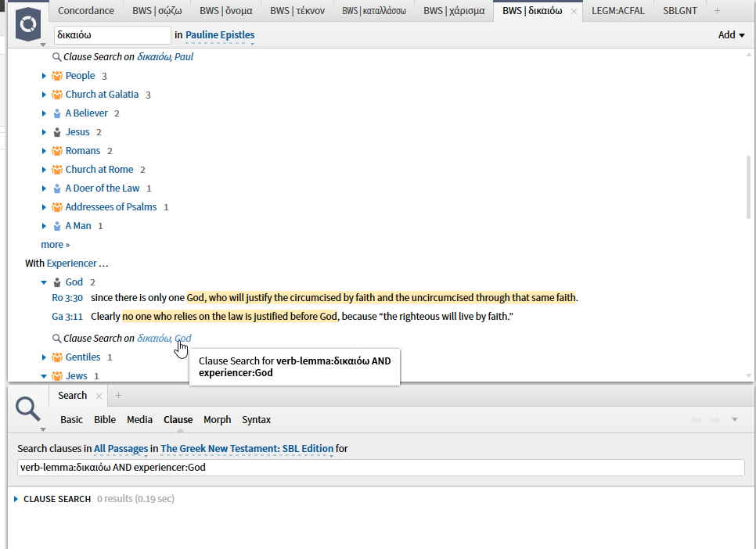The image size is (756, 549).
Task: Click the person icon next to Jesus
Action: point(56,131)
